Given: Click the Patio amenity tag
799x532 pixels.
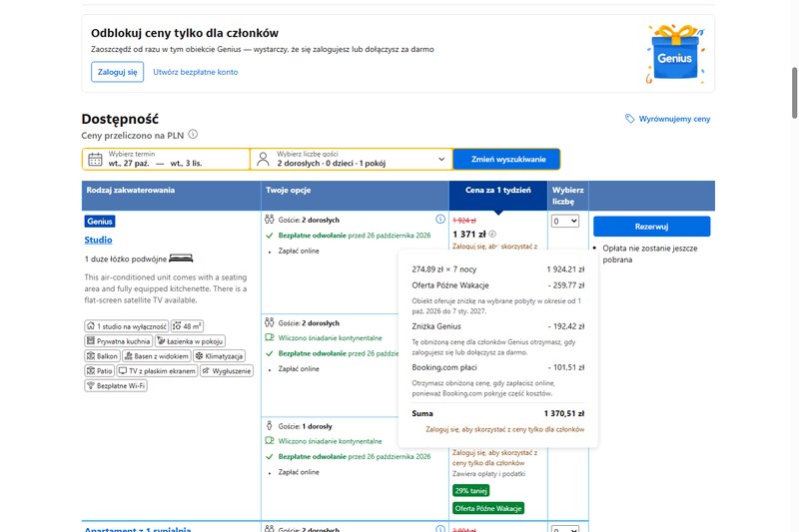Looking at the screenshot, I should tap(99, 370).
